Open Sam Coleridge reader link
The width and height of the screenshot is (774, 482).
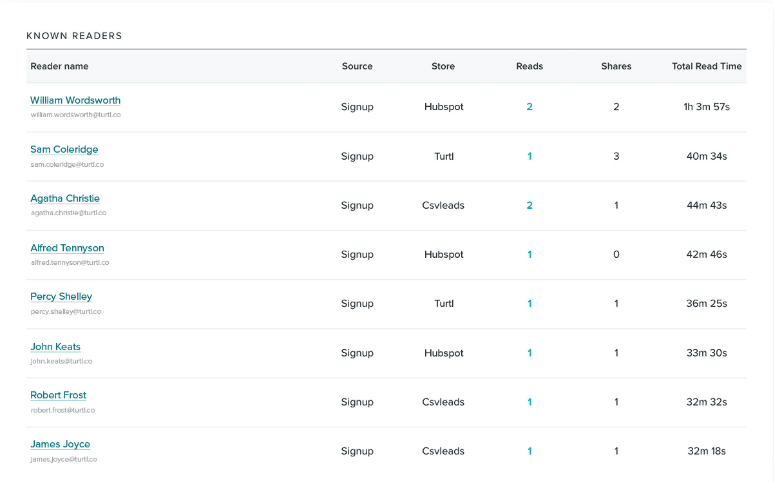click(64, 150)
